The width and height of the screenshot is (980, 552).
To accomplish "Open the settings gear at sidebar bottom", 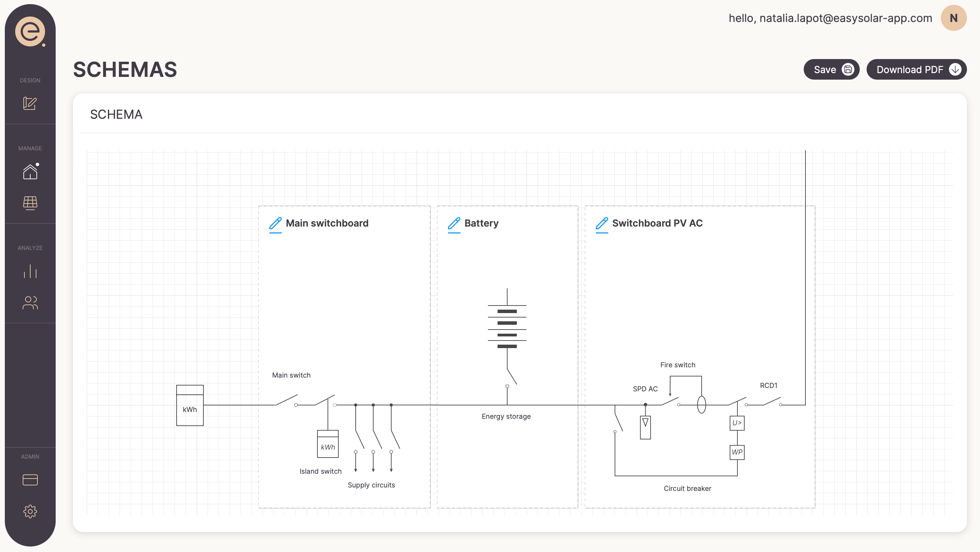I will (30, 511).
